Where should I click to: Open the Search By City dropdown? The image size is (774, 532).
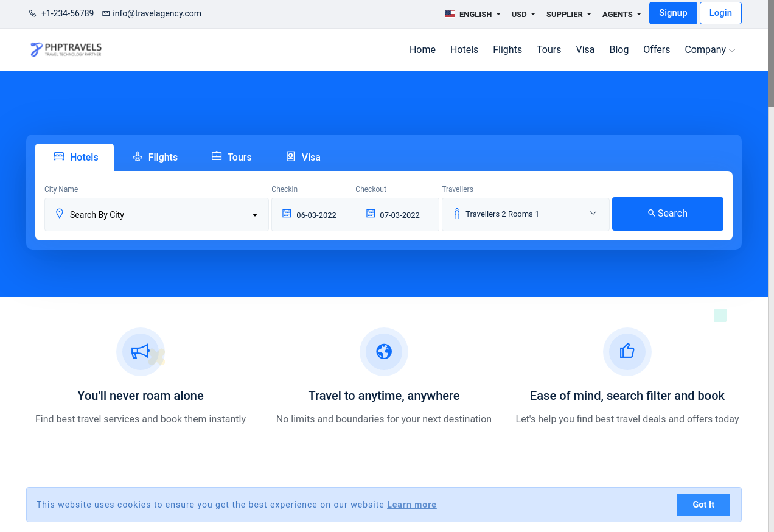(156, 215)
